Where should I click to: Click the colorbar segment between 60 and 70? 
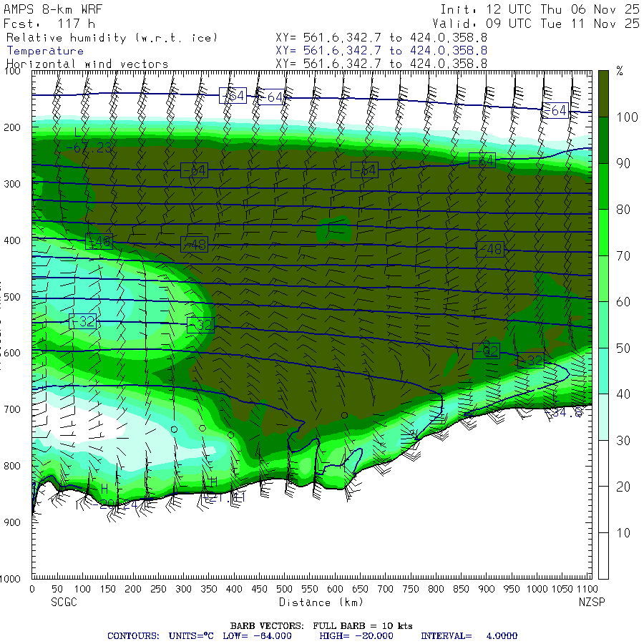603,279
